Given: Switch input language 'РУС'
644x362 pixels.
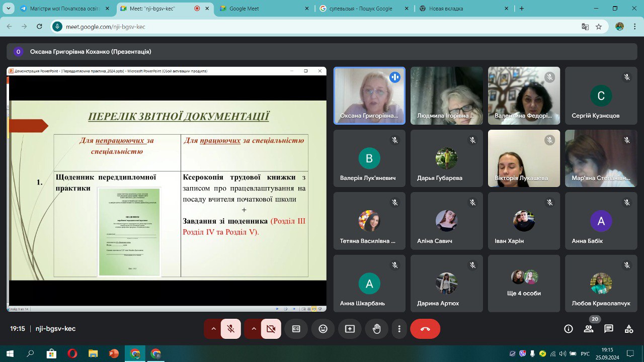Looking at the screenshot, I should (585, 353).
